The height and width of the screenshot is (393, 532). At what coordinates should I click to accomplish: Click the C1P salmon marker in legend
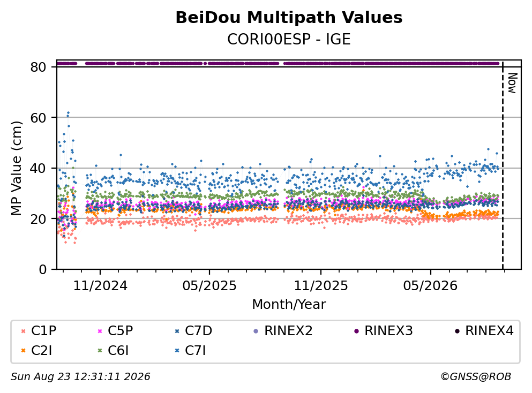pos(23,331)
